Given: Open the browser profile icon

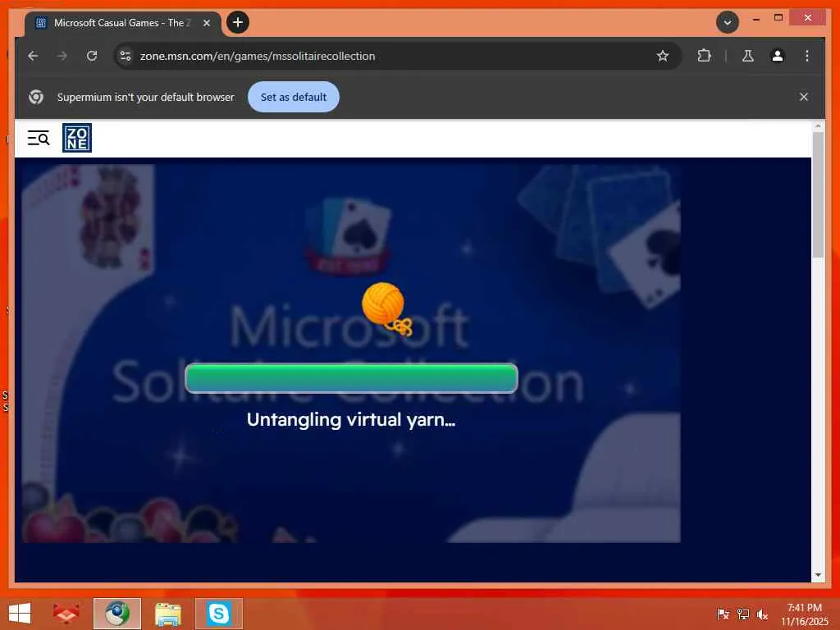Looking at the screenshot, I should click(778, 56).
